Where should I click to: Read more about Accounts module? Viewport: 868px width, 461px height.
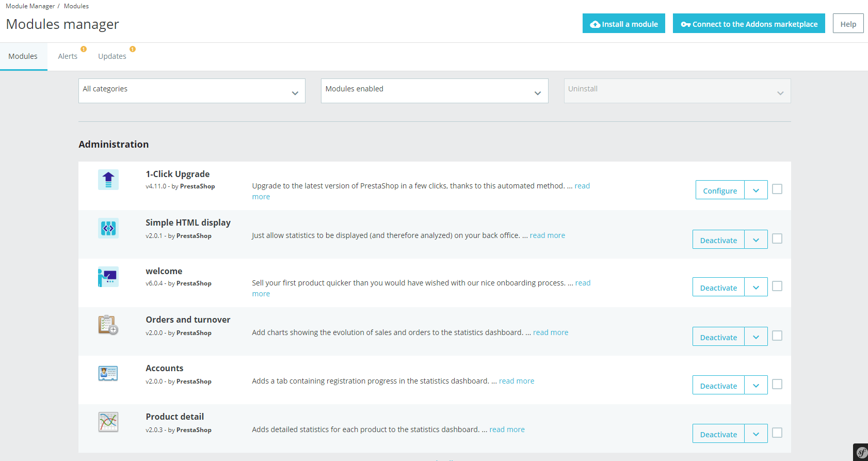pos(517,381)
